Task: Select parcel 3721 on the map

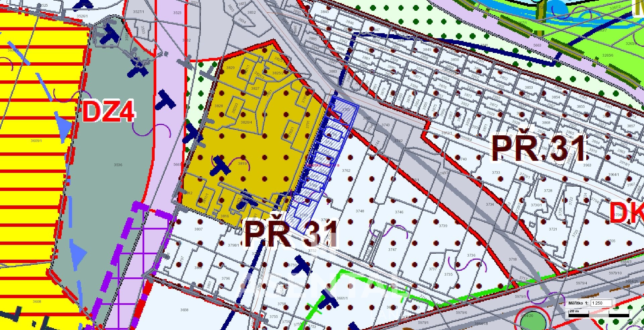Action: click(x=553, y=229)
